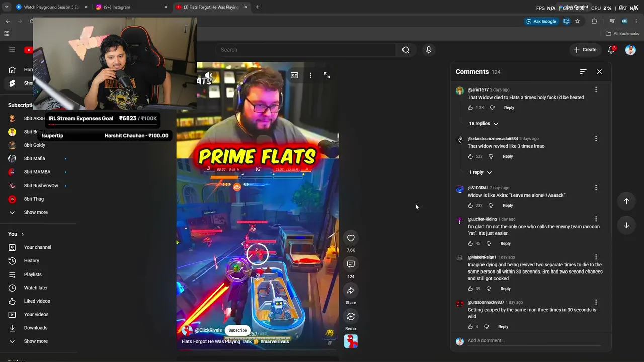Screen dimensions: 644x362
Task: Open the sort comments menu
Action: click(x=583, y=72)
